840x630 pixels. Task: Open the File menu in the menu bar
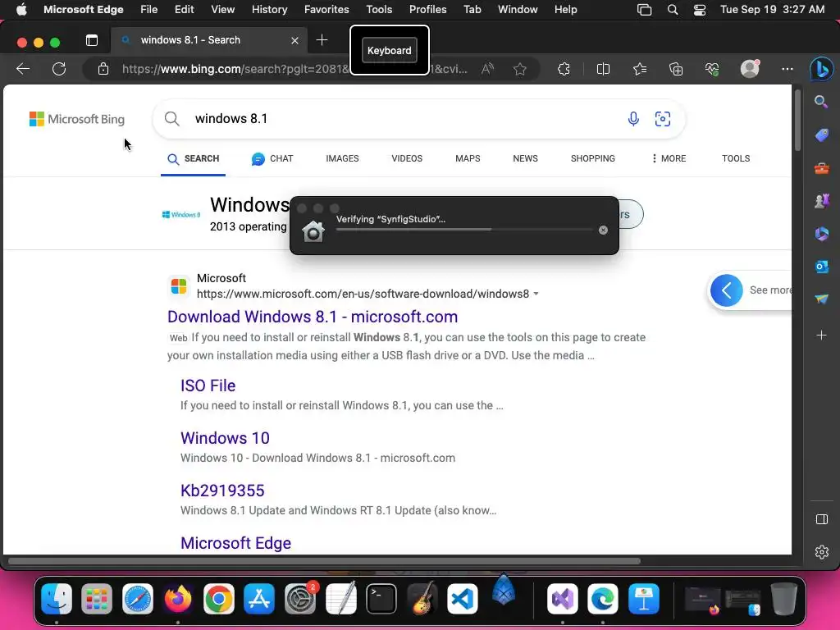pos(149,10)
